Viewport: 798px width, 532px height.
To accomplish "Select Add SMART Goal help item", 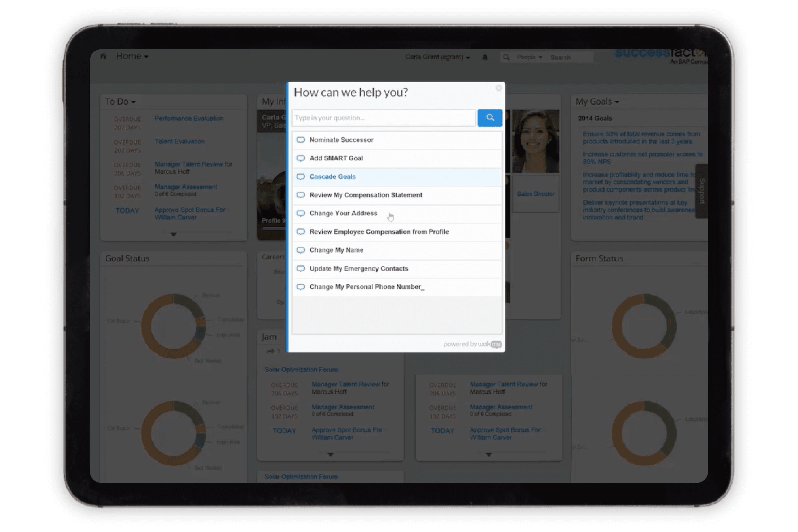I will 336,158.
